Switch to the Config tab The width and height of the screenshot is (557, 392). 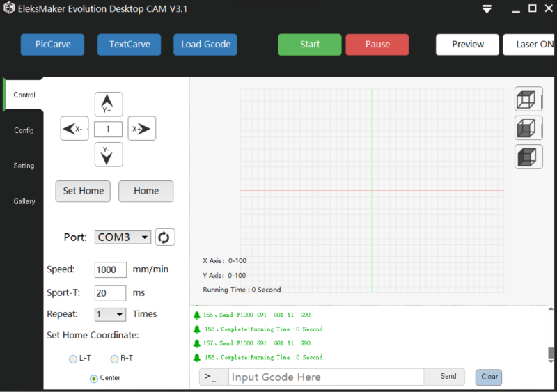pyautogui.click(x=24, y=130)
